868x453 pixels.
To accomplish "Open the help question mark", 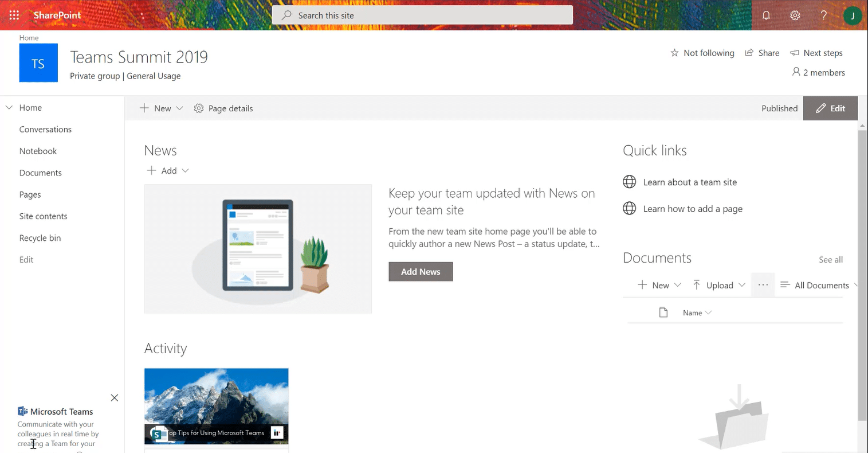I will click(x=824, y=15).
